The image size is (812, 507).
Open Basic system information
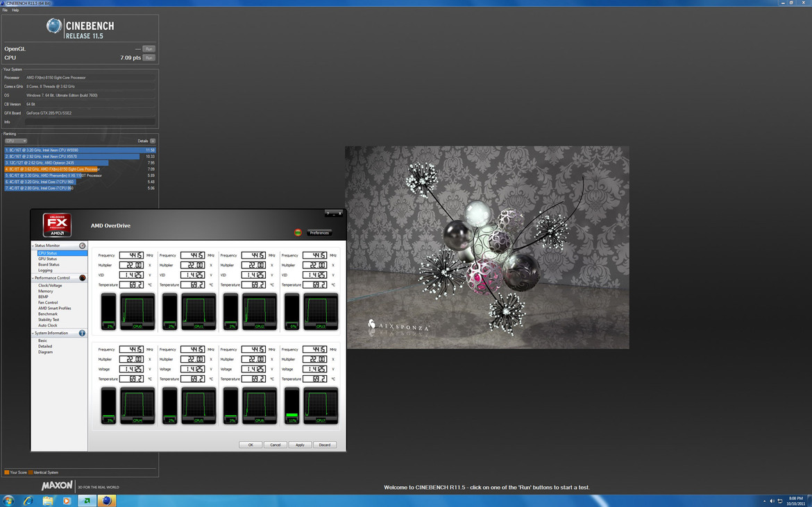point(42,341)
